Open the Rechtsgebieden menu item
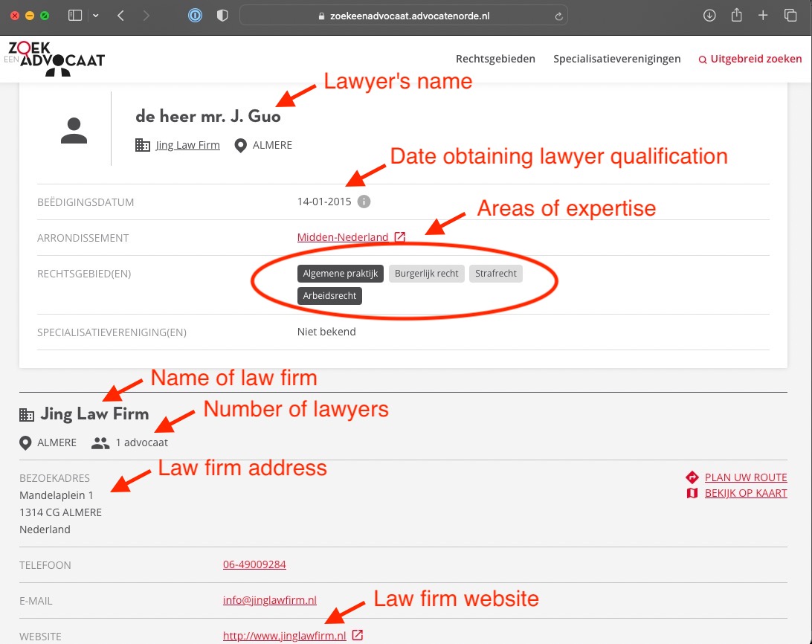812x644 pixels. coord(495,59)
